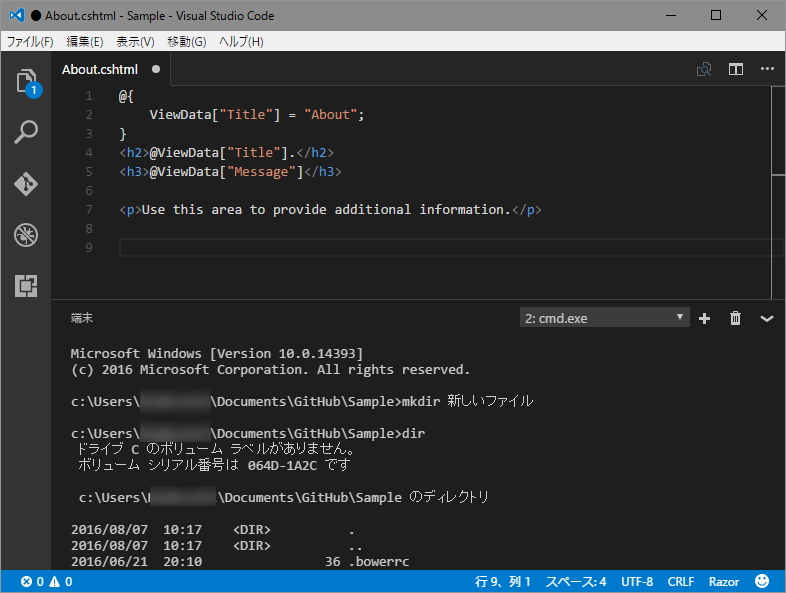Screen dimensions: 786x593
Task: Collapse terminal panel with chevron icon
Action: click(767, 319)
